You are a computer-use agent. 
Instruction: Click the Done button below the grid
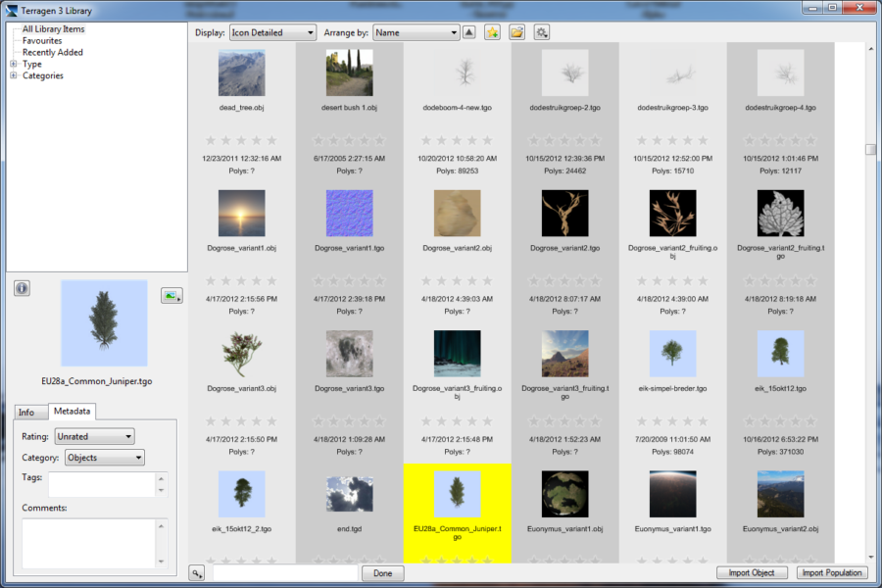(x=382, y=572)
